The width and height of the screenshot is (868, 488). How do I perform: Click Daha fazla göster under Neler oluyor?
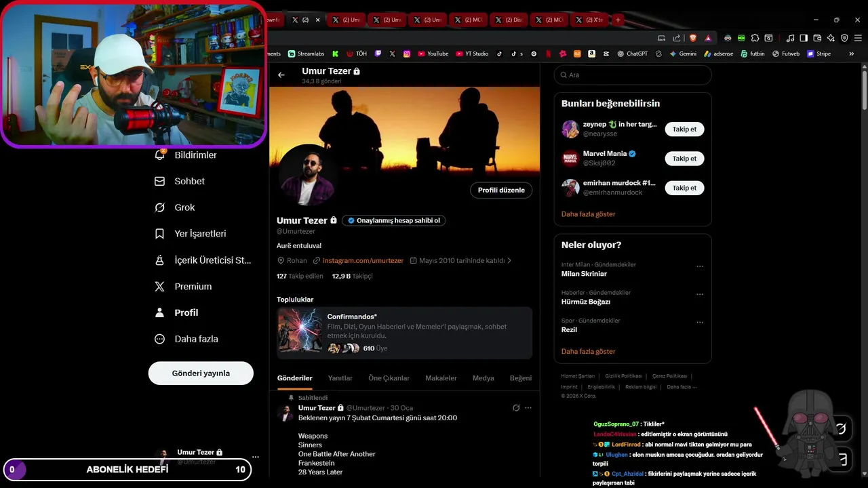tap(589, 352)
